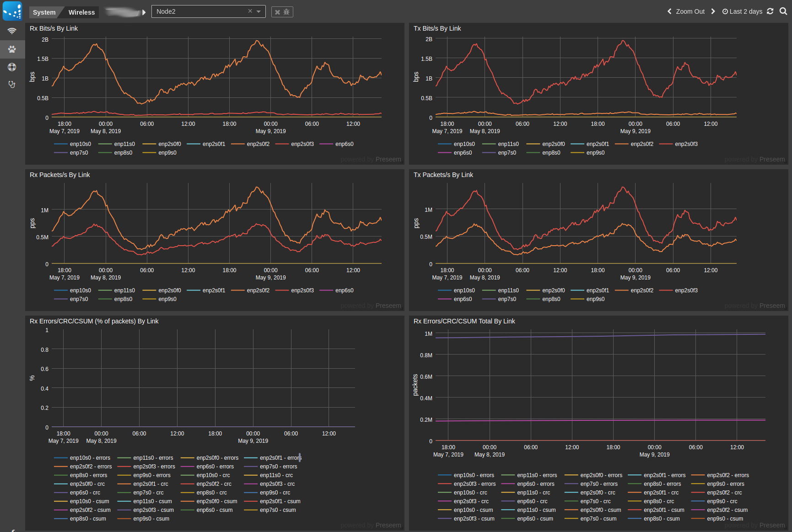Click Rx Errors/CRC/CSUM (% of packets) panel title

94,321
